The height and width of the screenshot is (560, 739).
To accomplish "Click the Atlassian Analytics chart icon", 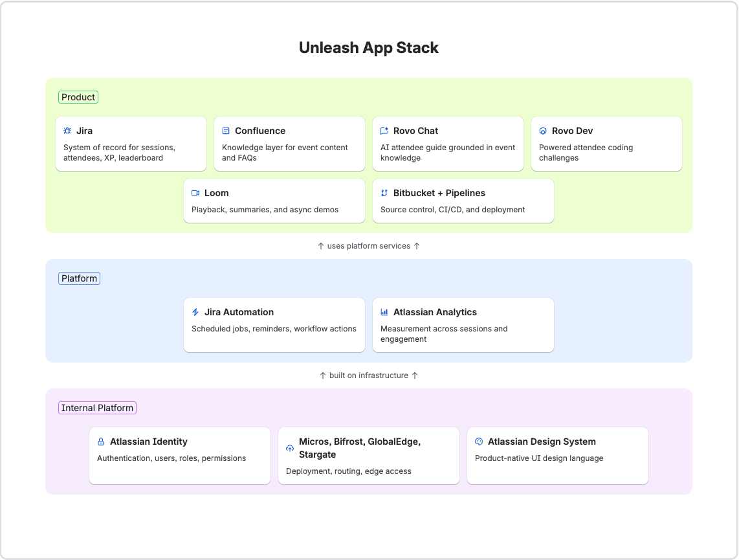I will point(384,312).
